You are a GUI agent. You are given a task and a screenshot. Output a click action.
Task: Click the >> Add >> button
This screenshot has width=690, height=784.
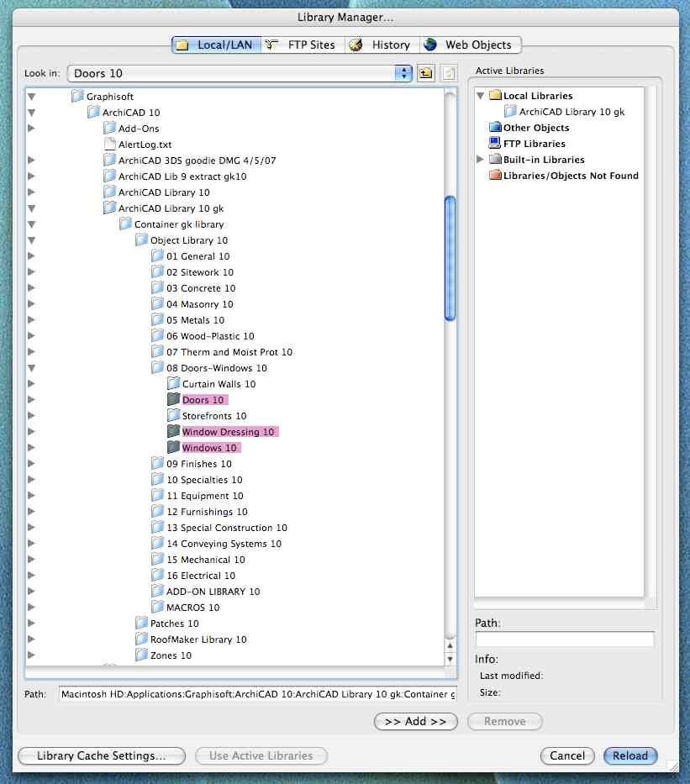(x=415, y=722)
